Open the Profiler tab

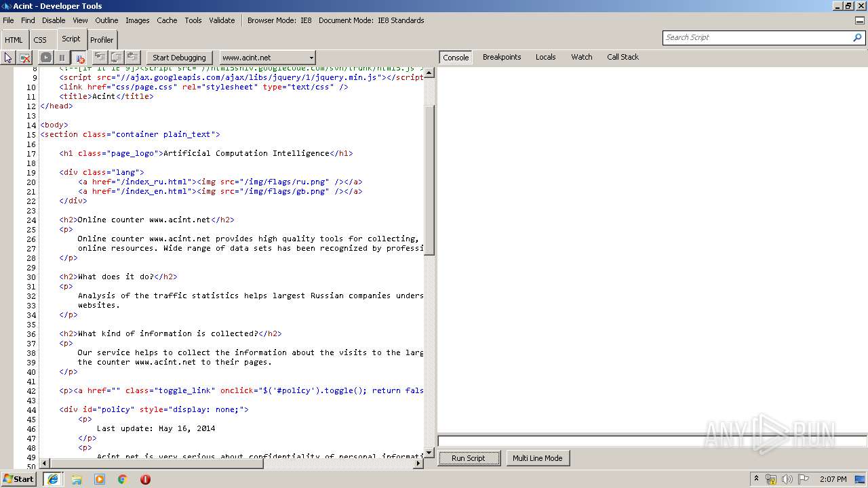[102, 40]
